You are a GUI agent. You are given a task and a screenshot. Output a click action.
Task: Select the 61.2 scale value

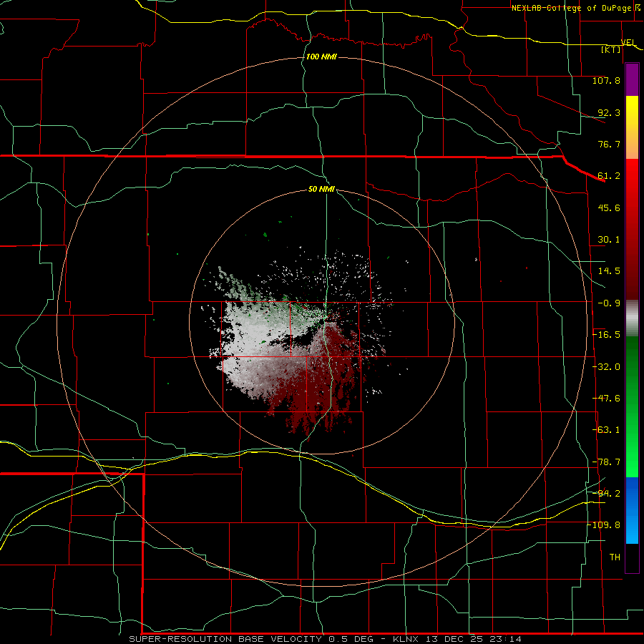point(609,176)
